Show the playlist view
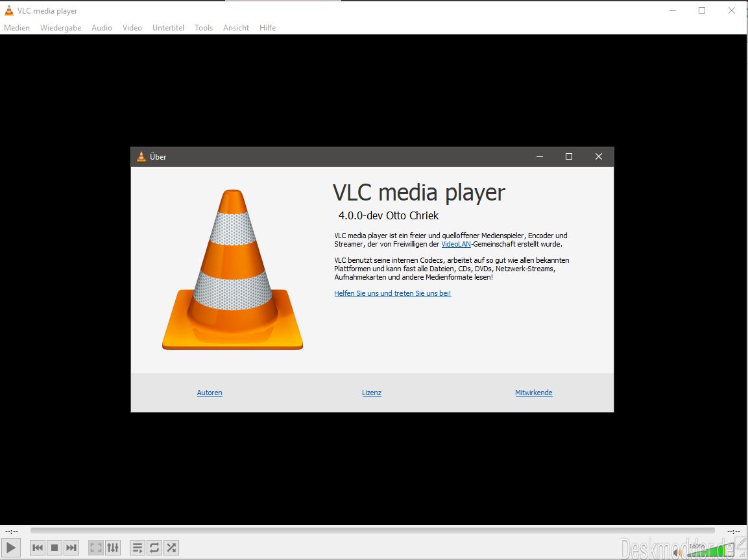Image resolution: width=748 pixels, height=560 pixels. click(x=138, y=548)
